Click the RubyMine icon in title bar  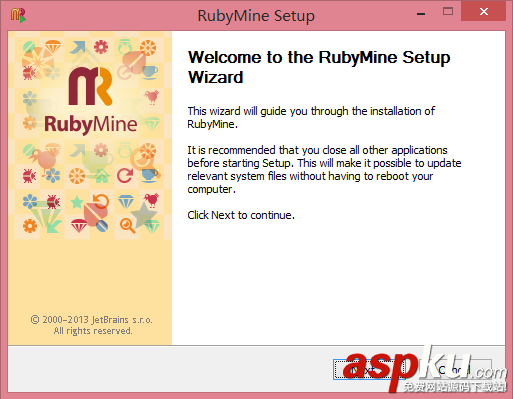[x=18, y=15]
